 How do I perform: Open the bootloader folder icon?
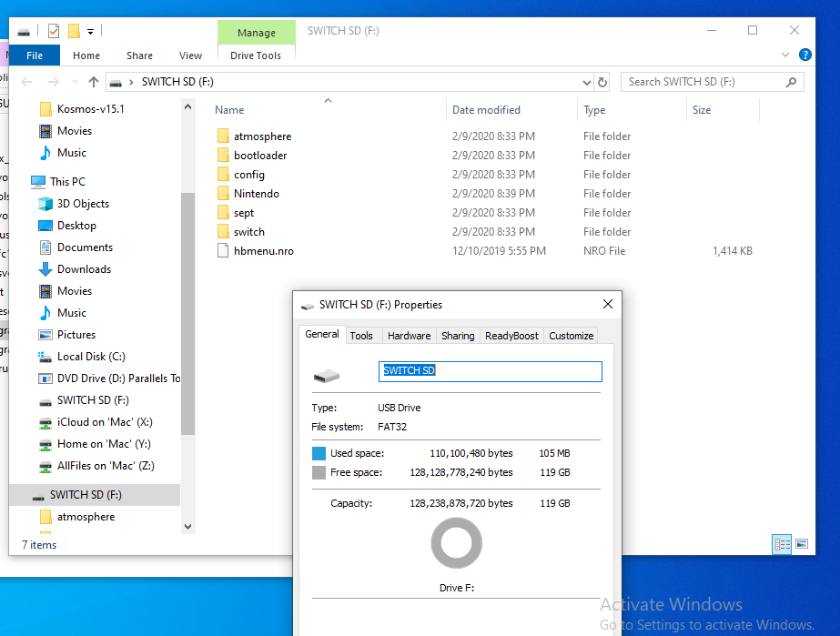point(223,156)
